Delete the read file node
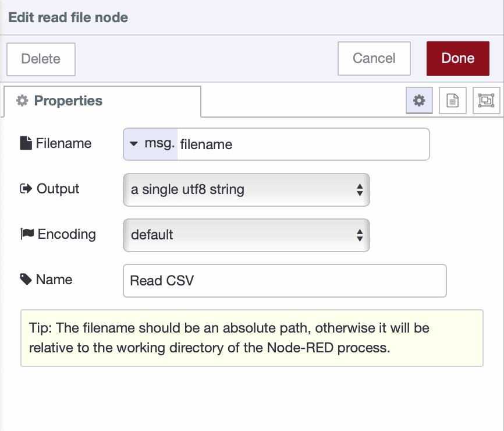504x431 pixels. (x=41, y=59)
